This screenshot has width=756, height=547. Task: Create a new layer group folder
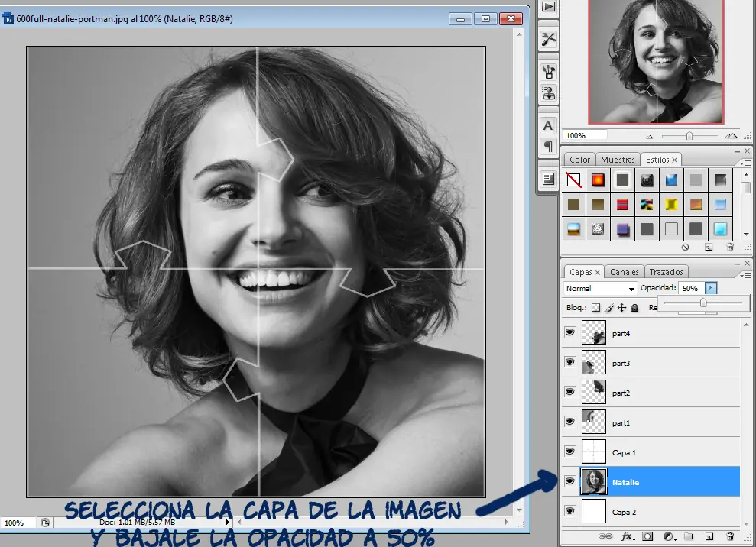pyautogui.click(x=688, y=537)
